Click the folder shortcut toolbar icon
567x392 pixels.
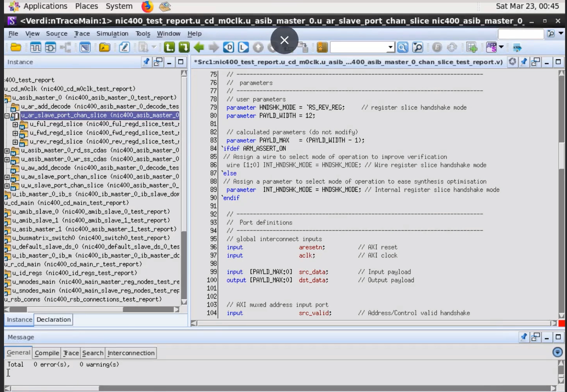point(105,47)
